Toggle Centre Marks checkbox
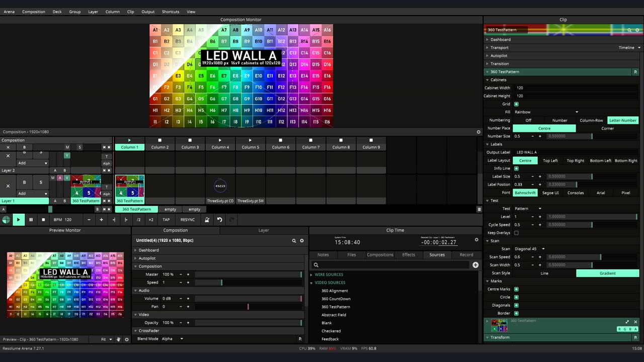 click(x=516, y=289)
